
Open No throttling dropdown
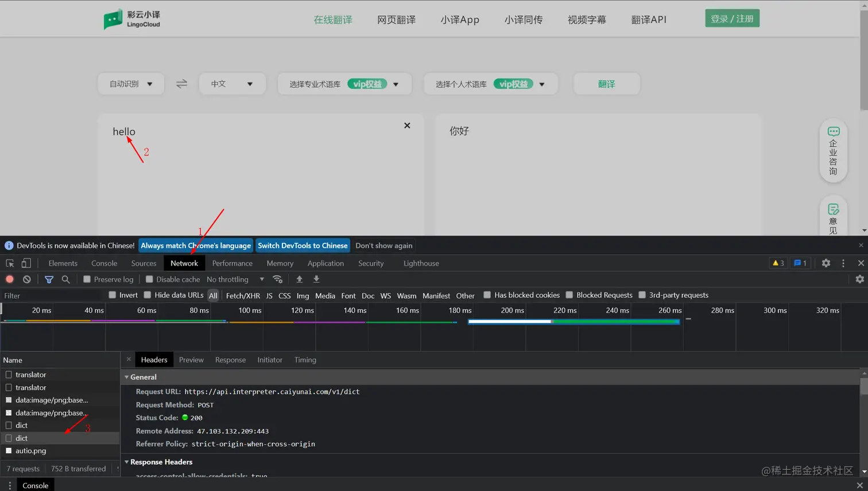235,279
